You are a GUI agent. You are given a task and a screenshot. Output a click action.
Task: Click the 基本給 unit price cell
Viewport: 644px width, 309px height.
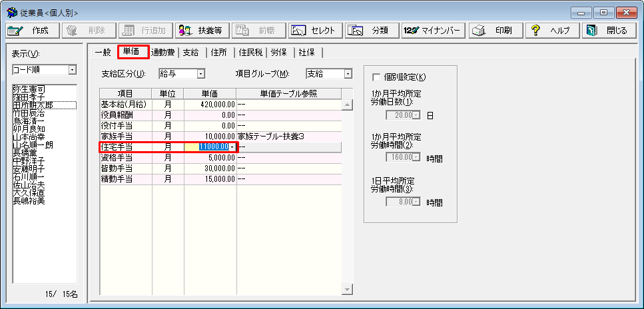pyautogui.click(x=210, y=105)
